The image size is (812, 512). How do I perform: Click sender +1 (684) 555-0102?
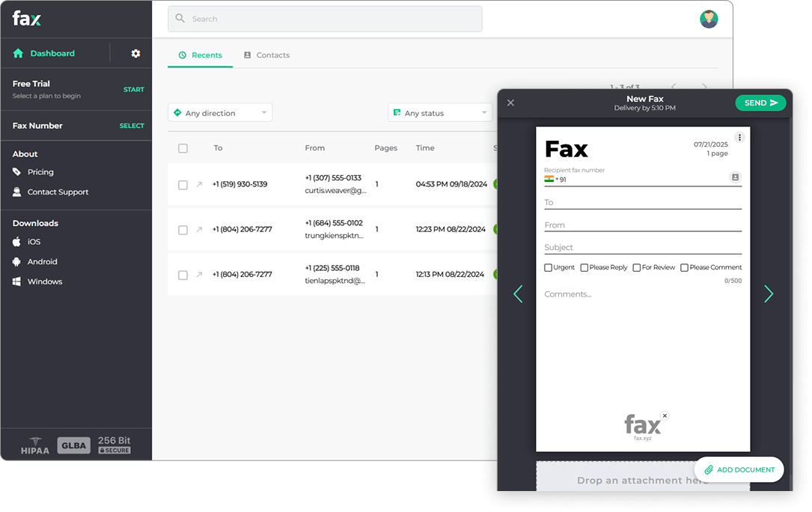(x=334, y=223)
